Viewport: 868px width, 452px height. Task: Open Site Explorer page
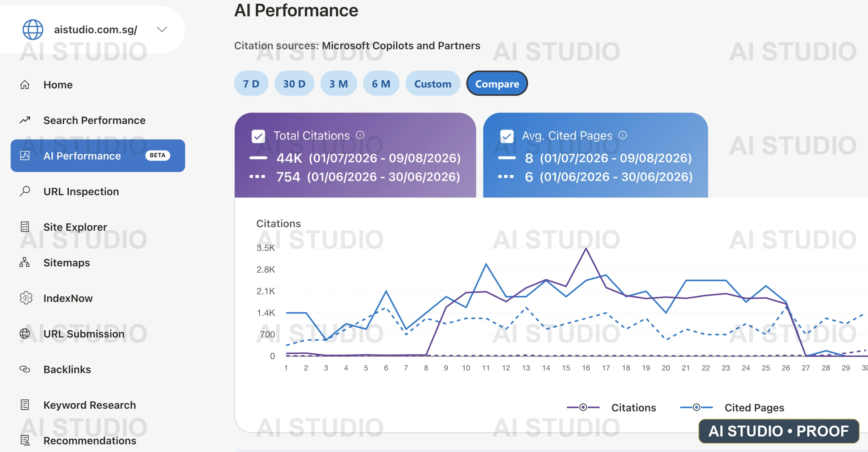[75, 227]
